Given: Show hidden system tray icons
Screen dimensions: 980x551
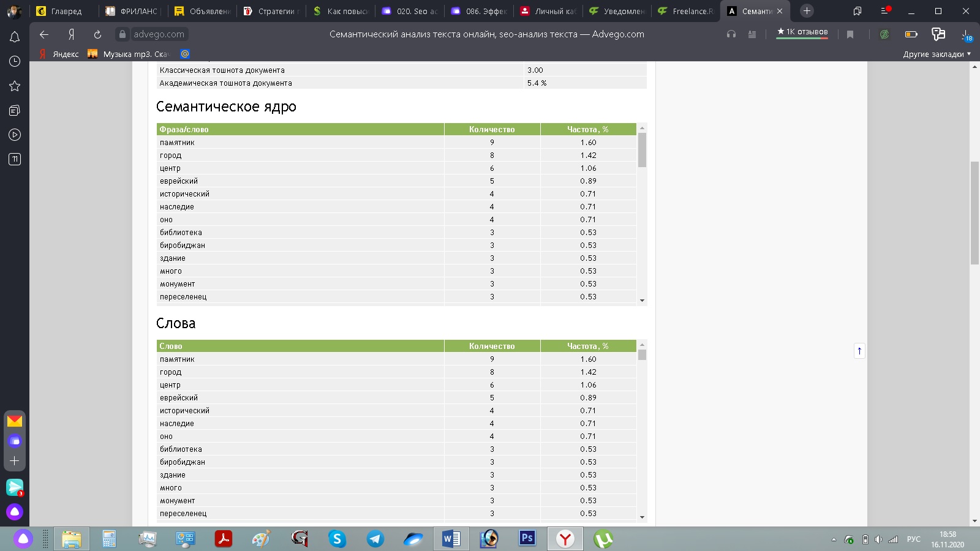Looking at the screenshot, I should pos(834,539).
